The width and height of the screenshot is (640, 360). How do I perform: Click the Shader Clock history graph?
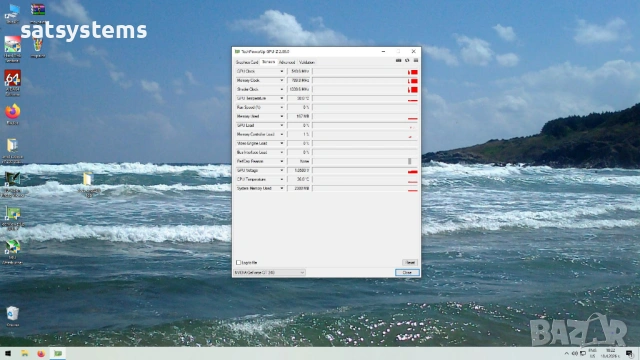point(365,89)
